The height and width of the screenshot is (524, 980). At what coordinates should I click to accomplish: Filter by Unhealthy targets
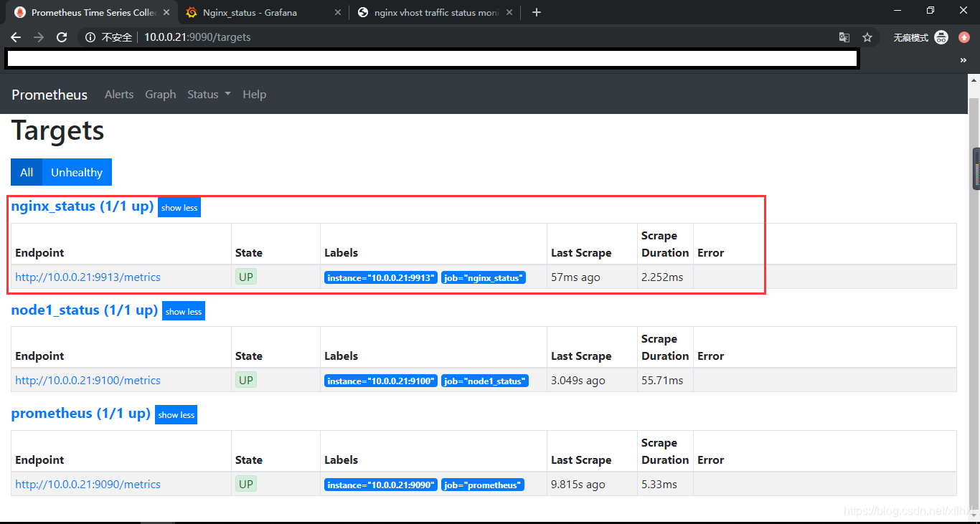coord(77,172)
